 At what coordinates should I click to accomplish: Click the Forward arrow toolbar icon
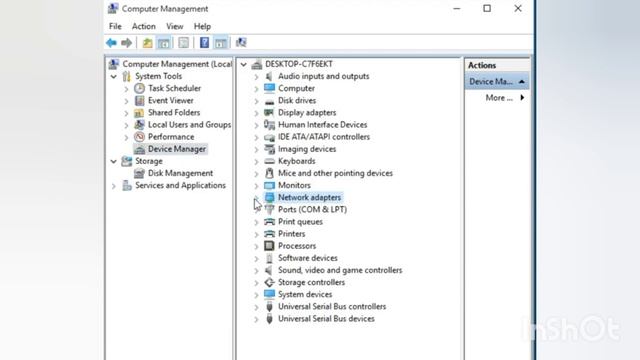(x=127, y=42)
